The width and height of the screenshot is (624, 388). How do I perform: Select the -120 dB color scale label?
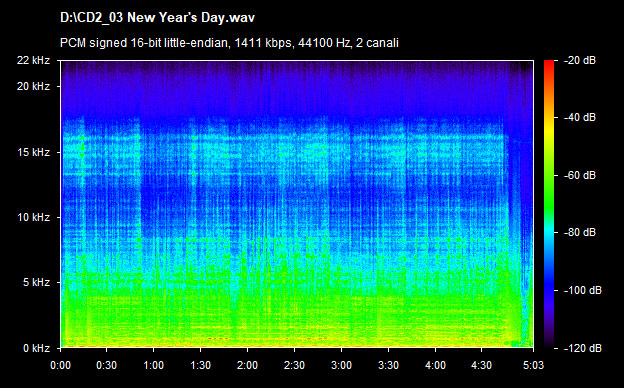tap(583, 348)
